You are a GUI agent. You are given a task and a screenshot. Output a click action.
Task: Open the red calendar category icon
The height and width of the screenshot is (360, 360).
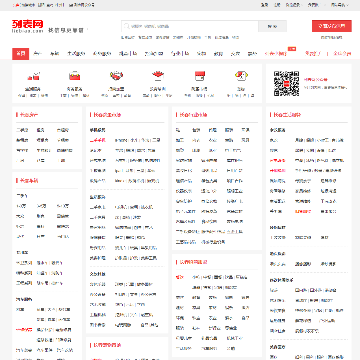(200, 76)
